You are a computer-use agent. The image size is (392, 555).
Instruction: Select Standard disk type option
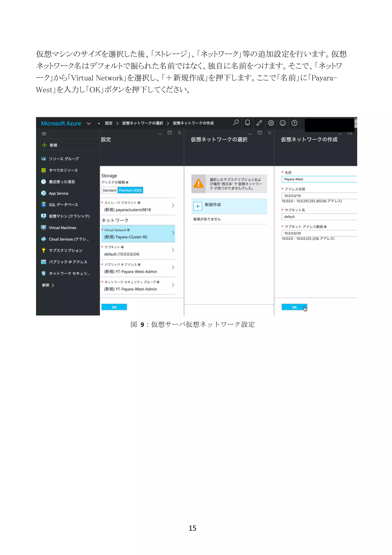pyautogui.click(x=109, y=190)
